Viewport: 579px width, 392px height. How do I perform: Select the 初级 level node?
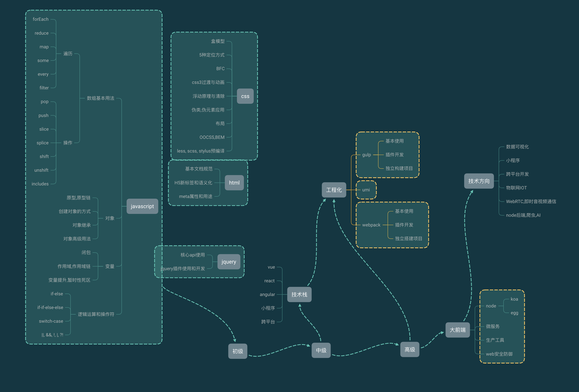click(x=237, y=351)
